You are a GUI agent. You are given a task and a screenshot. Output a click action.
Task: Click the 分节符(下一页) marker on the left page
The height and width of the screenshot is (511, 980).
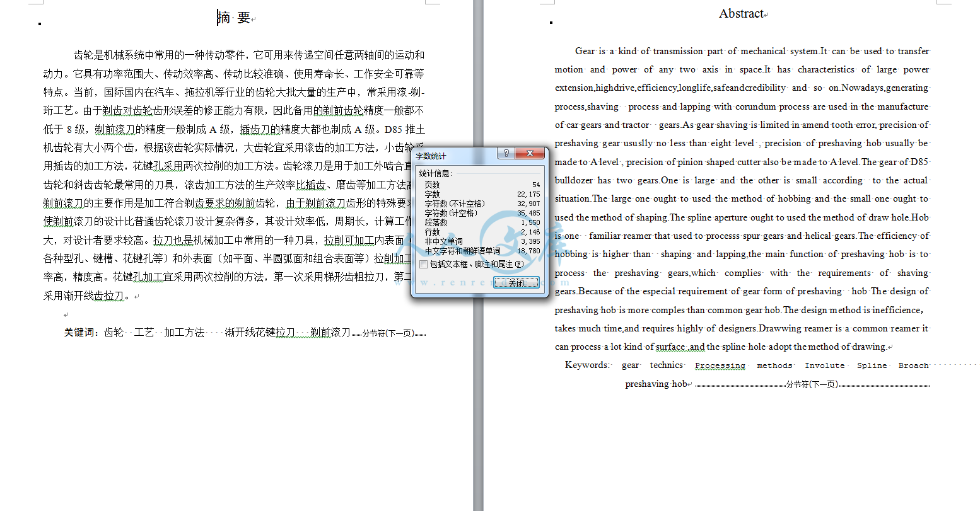(x=388, y=333)
